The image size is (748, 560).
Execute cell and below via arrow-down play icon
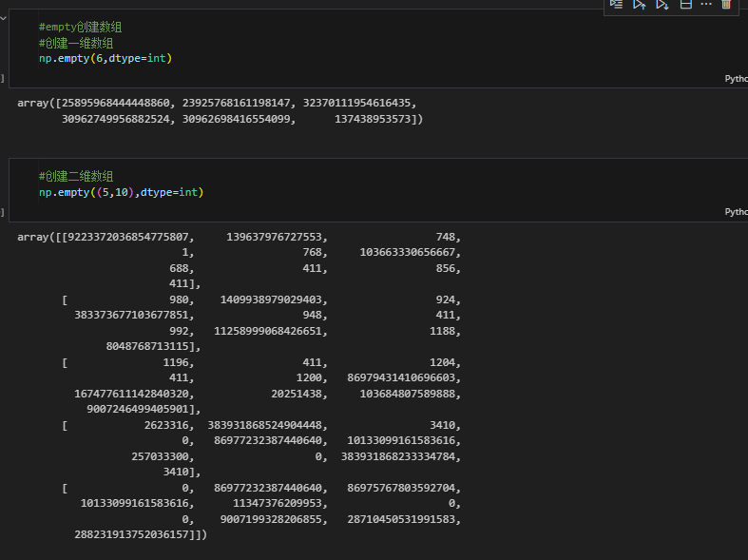click(662, 5)
